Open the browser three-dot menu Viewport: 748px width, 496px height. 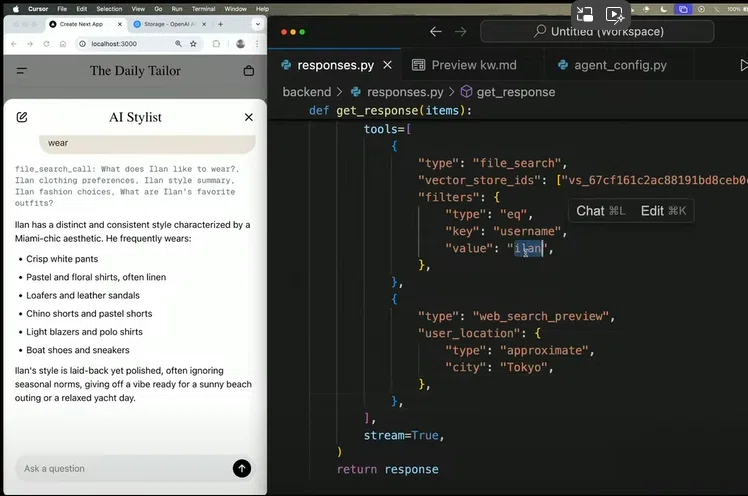[x=257, y=44]
